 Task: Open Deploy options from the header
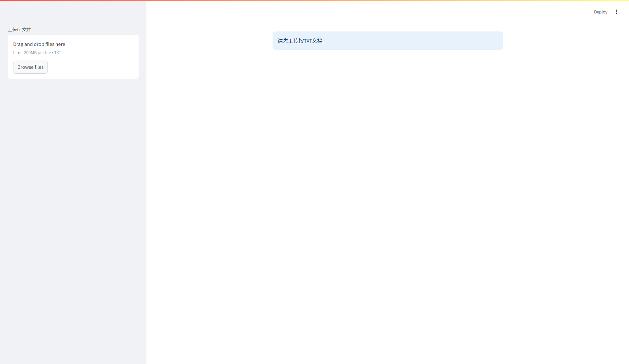[600, 12]
